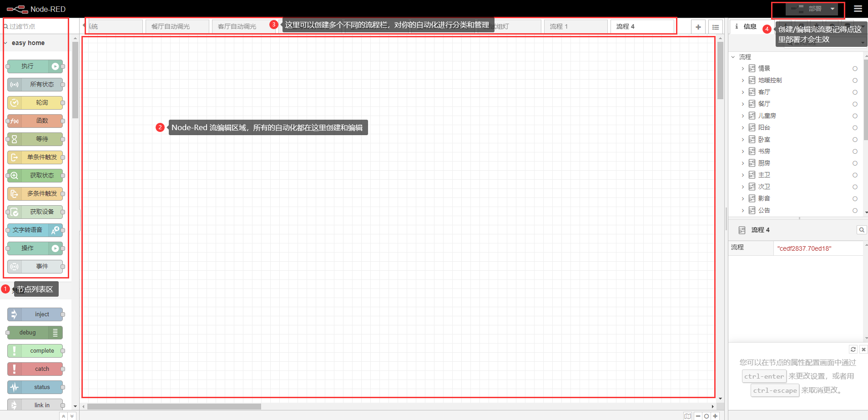Select 书房 flow in the outline
The height and width of the screenshot is (420, 868).
(764, 152)
